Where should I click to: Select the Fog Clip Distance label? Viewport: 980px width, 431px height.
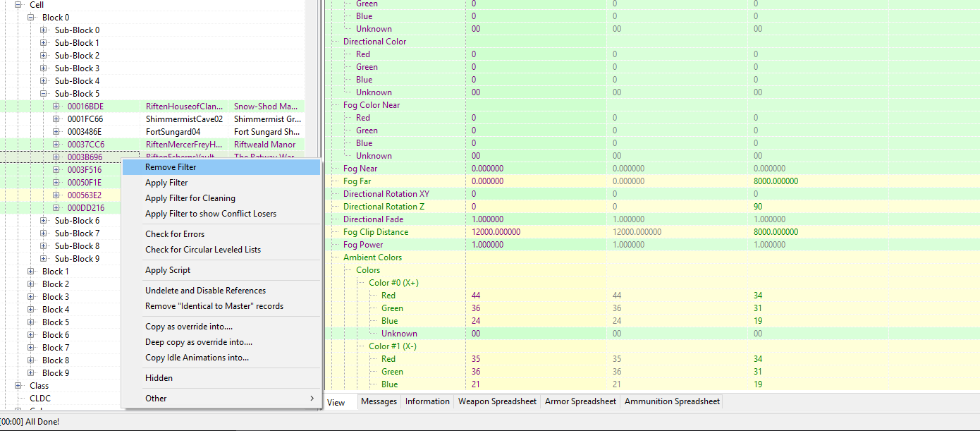coord(376,232)
